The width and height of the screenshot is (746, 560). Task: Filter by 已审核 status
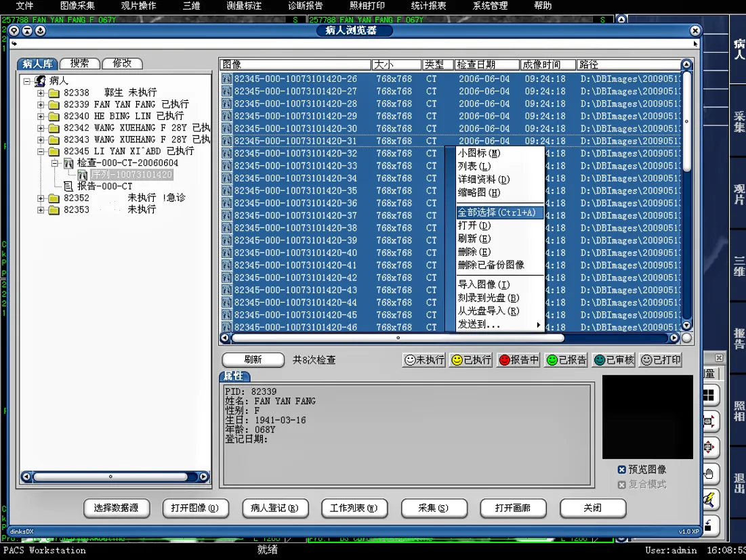[x=614, y=360]
